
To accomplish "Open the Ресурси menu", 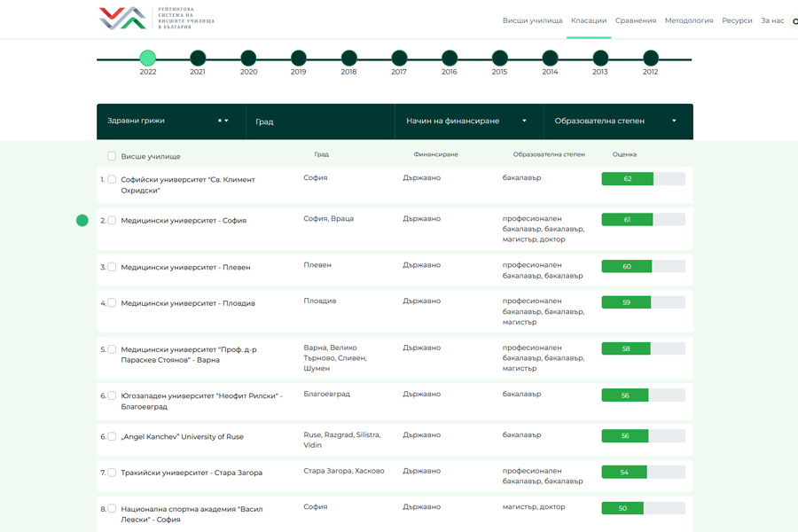I will tap(737, 21).
